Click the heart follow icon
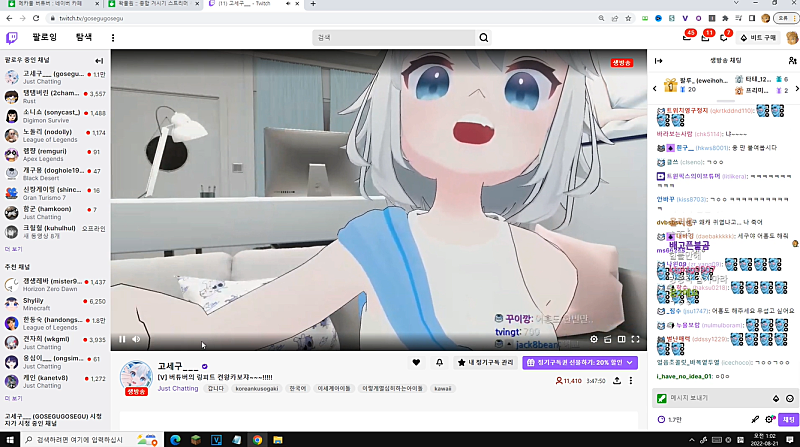Image resolution: width=800 pixels, height=447 pixels. pyautogui.click(x=416, y=362)
